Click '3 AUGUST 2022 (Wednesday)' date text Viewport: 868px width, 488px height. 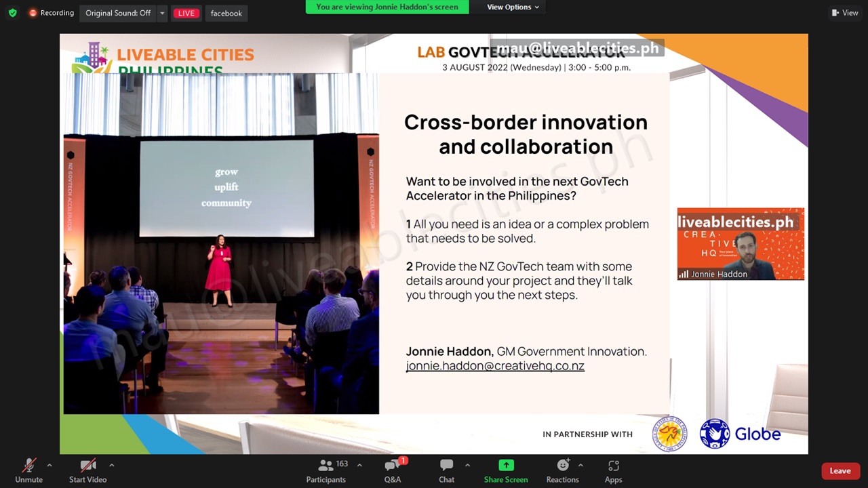(502, 68)
